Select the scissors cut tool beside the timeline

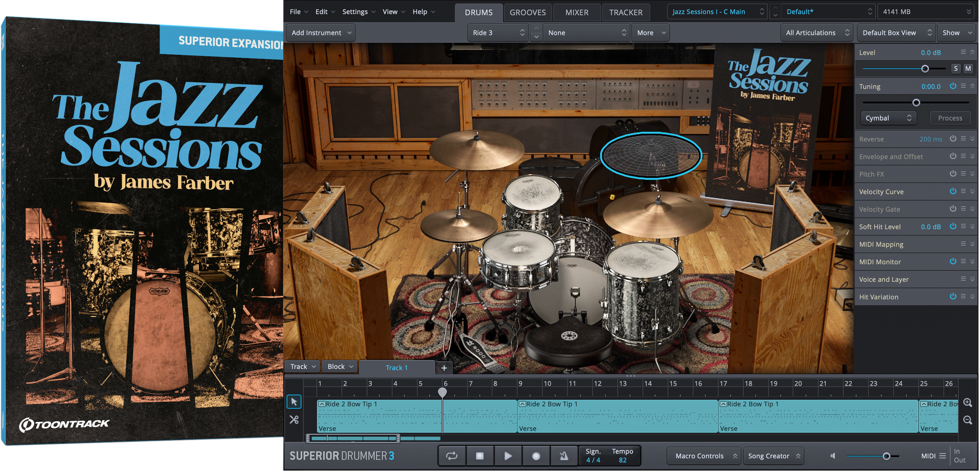[x=294, y=420]
